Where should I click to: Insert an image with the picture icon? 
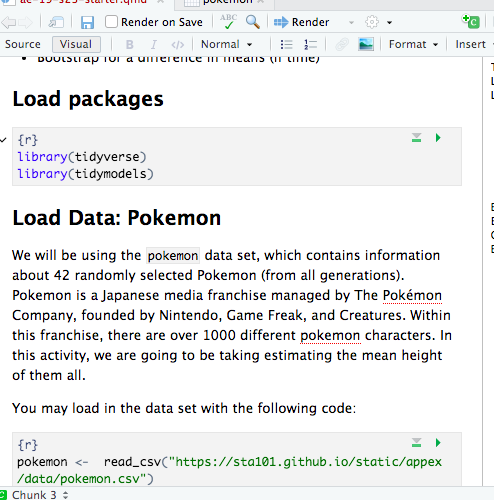[366, 44]
